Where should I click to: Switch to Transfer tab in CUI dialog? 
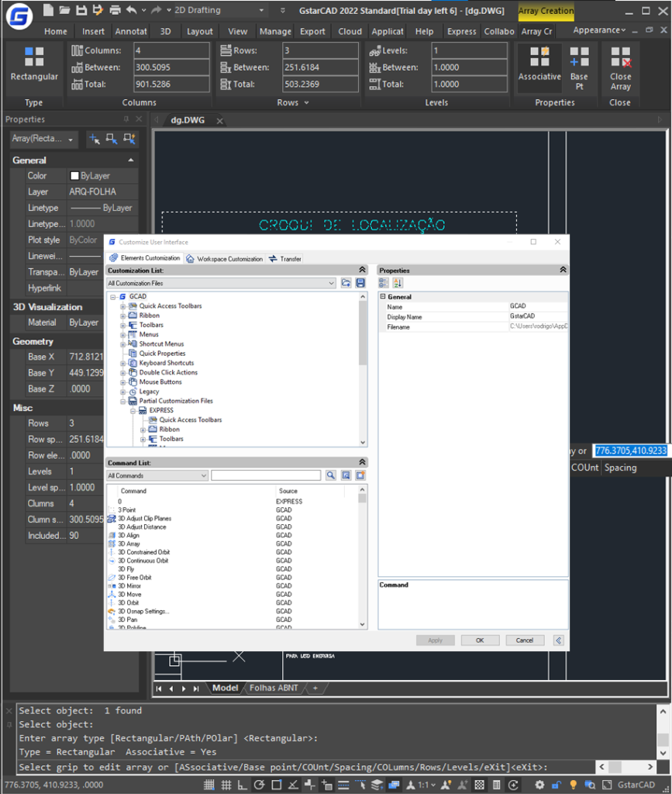click(x=285, y=259)
